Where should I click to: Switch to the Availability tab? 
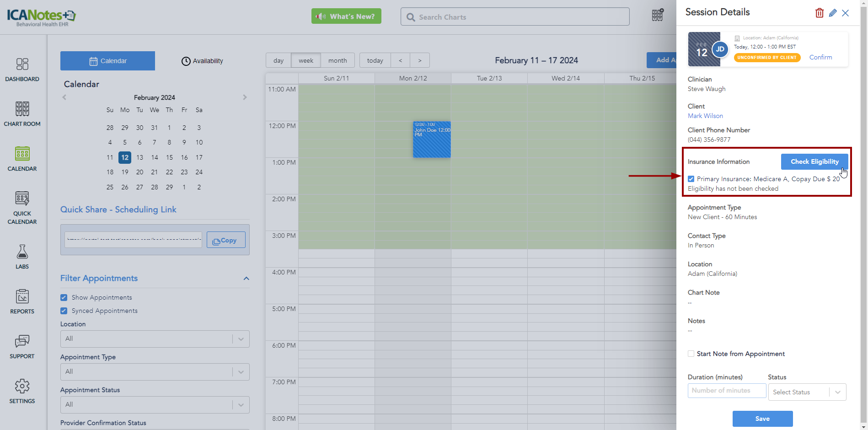click(x=202, y=61)
